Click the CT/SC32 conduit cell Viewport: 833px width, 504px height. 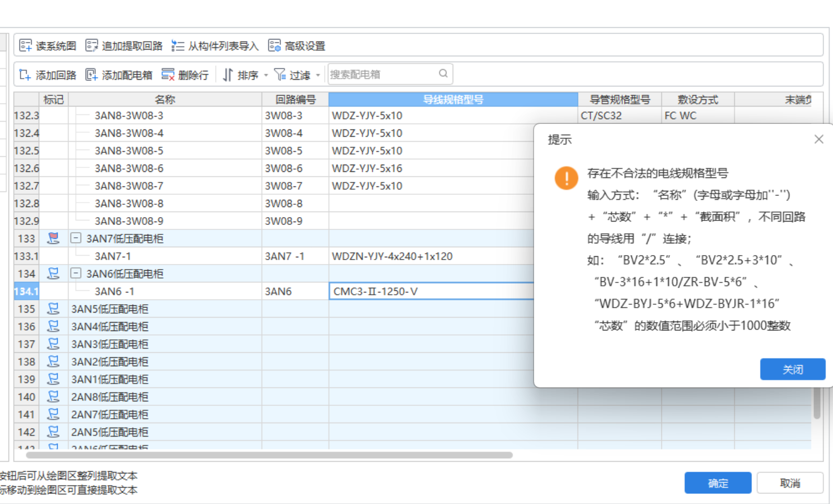point(620,116)
